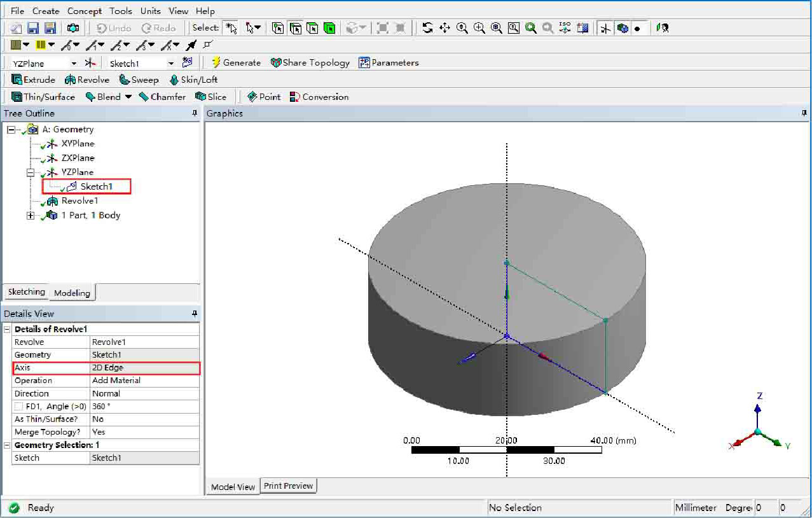Viewport: 812px width, 518px height.
Task: Click the image capture camera icon
Action: point(73,28)
